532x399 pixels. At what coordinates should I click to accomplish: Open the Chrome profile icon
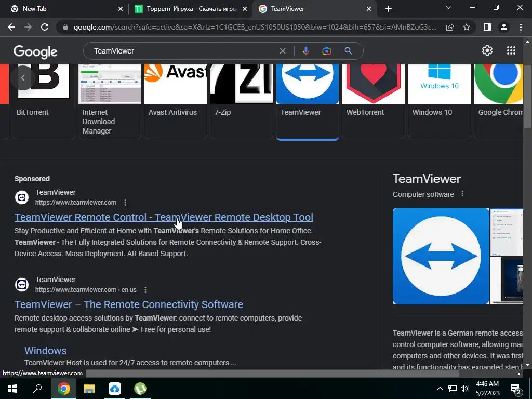coord(504,27)
